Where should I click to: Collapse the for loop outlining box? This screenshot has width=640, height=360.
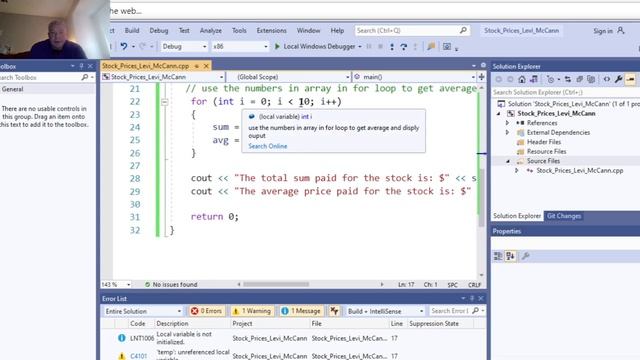click(x=165, y=102)
